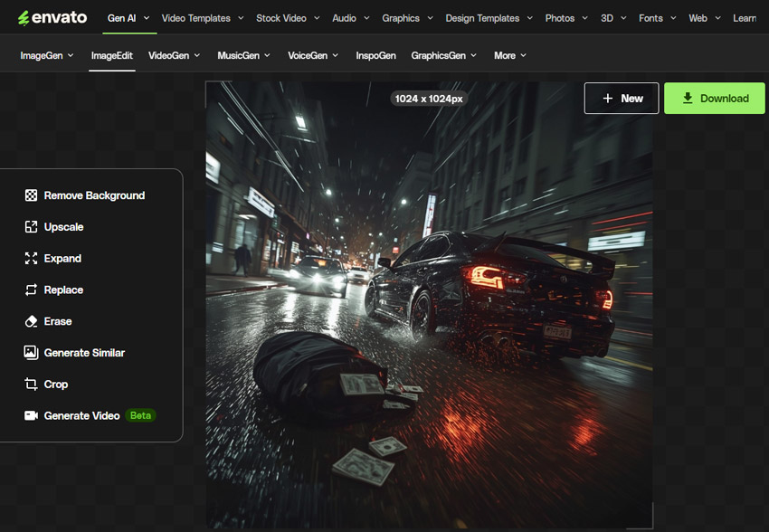769x532 pixels.
Task: Click the Generate Similar image icon
Action: point(31,353)
